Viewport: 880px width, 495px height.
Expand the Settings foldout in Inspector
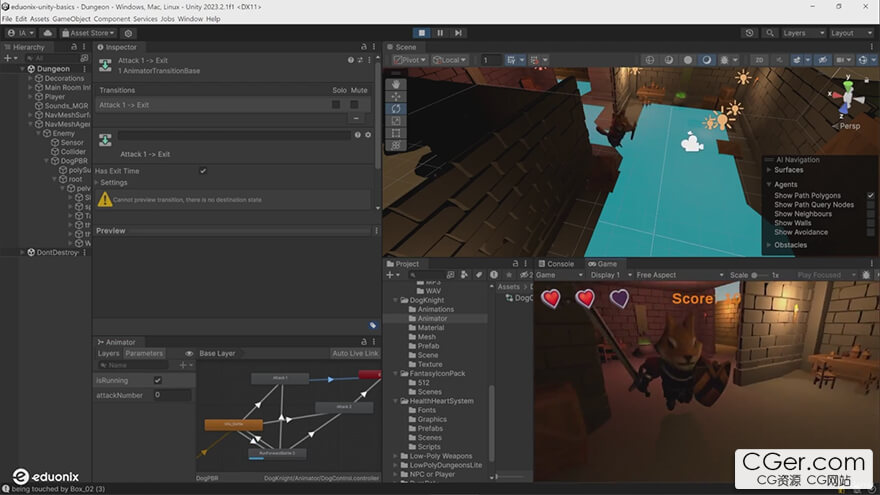tap(113, 183)
